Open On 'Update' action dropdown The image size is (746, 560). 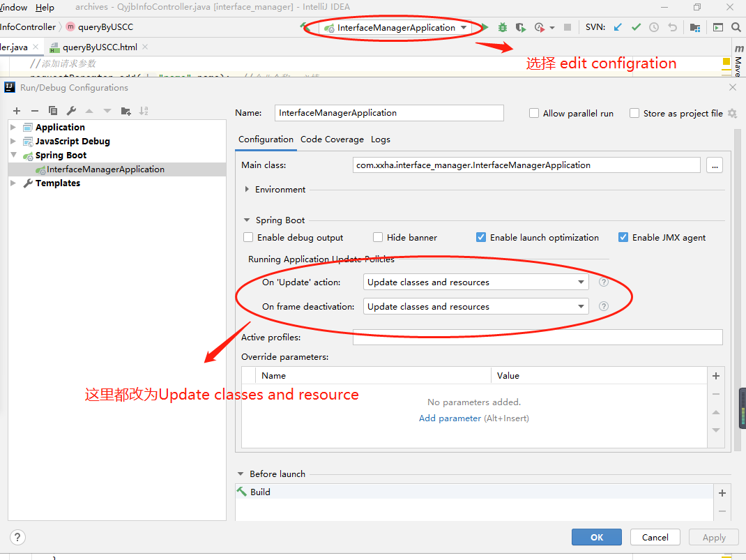click(x=475, y=282)
